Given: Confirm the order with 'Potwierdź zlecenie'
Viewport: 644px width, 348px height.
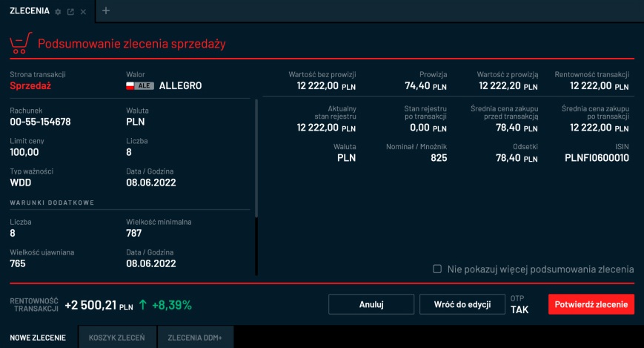Looking at the screenshot, I should point(591,304).
